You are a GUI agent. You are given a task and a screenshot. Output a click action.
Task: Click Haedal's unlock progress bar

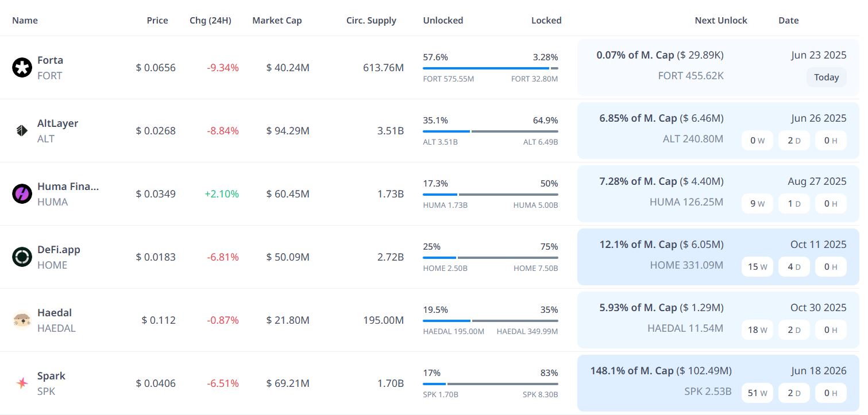[x=491, y=321]
